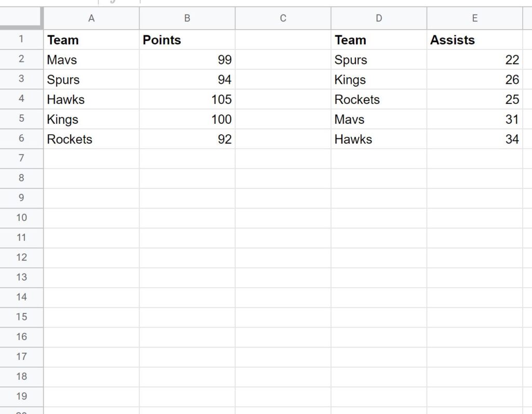Click the Points header cell in B1

tap(187, 40)
